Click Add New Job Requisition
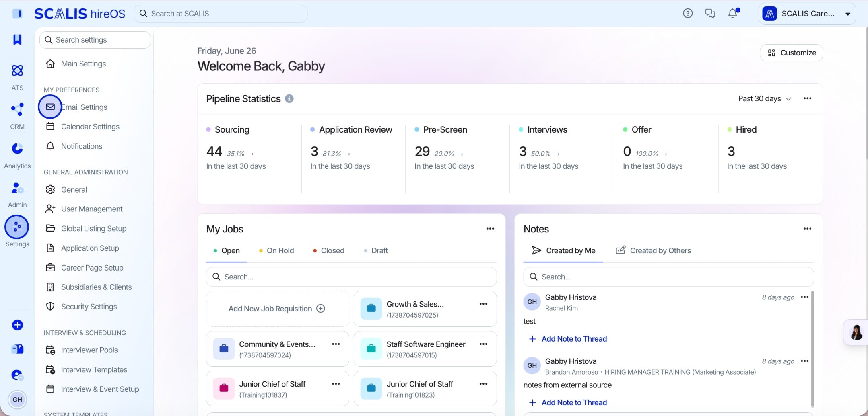The image size is (868, 416). click(x=277, y=309)
